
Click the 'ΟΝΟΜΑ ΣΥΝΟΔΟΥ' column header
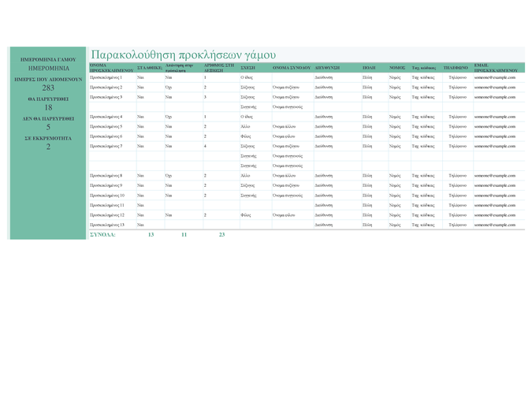pyautogui.click(x=292, y=68)
